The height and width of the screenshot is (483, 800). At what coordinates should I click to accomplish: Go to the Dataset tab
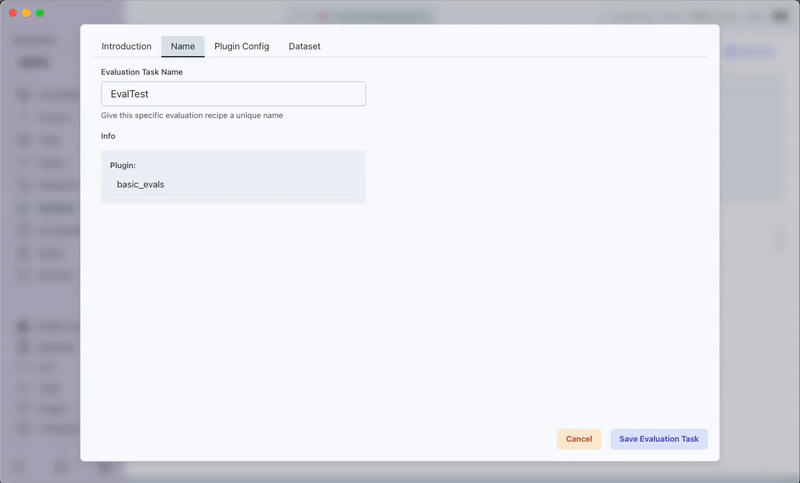tap(304, 46)
